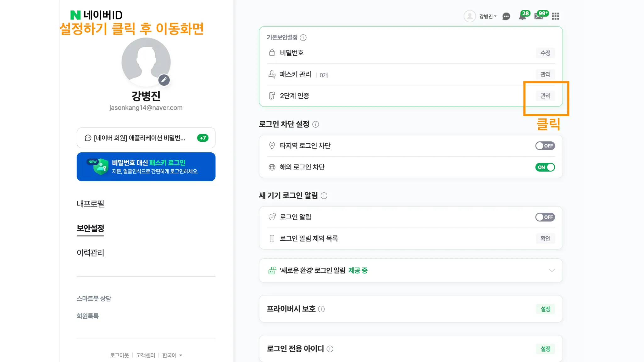Image resolution: width=644 pixels, height=362 pixels.
Task: Click the small header user avatar
Action: click(x=470, y=16)
